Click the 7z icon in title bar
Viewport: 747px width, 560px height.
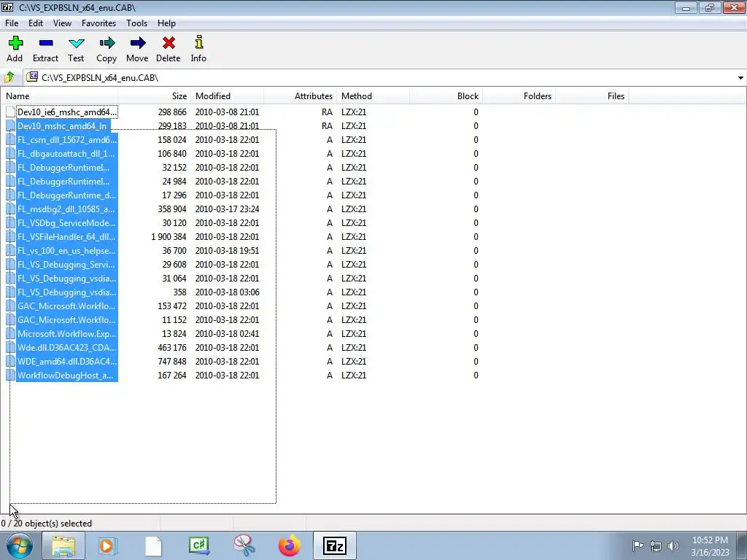point(7,7)
